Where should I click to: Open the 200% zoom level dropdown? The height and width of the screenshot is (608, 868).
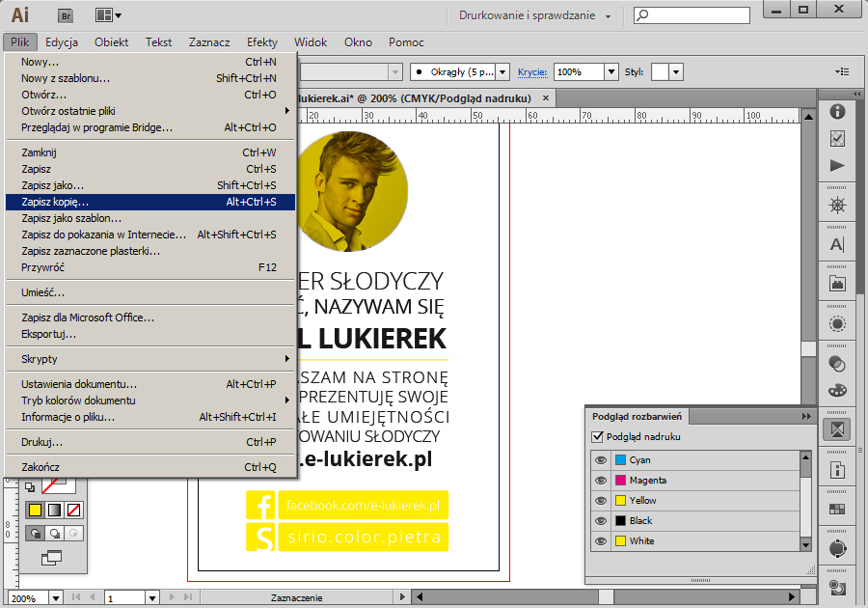[x=56, y=598]
